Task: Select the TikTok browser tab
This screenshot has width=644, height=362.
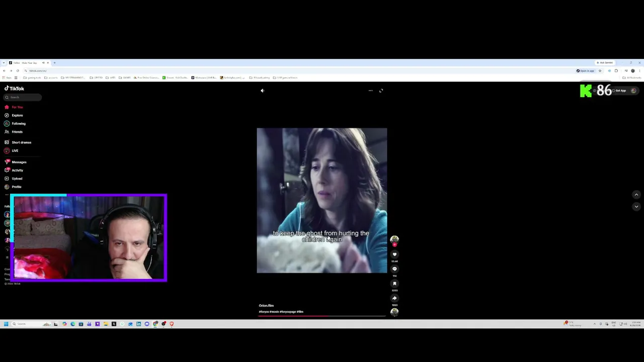Action: pos(29,63)
